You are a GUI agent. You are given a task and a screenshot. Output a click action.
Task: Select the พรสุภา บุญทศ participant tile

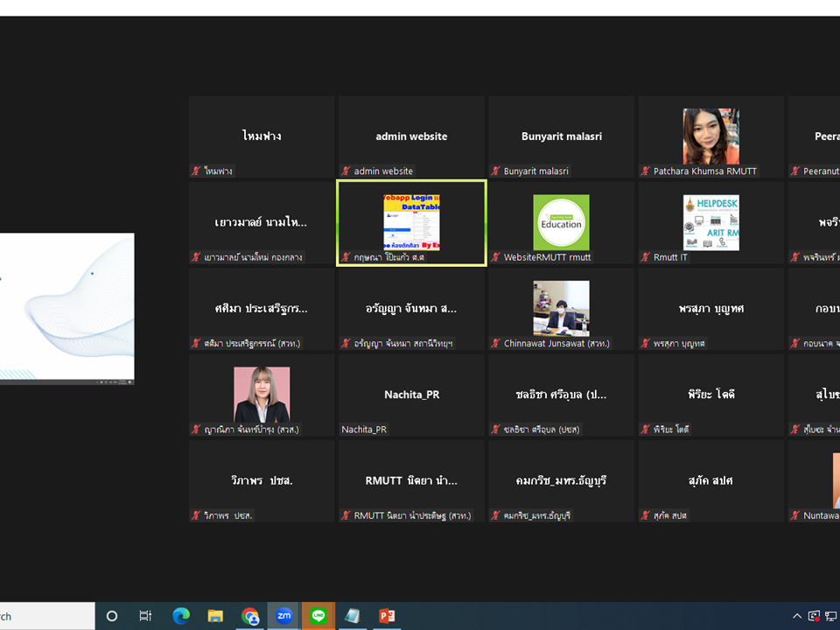coord(710,309)
